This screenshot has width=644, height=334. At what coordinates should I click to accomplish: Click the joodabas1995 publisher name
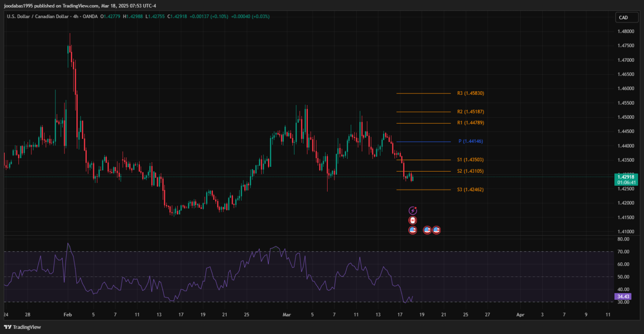tap(18, 6)
